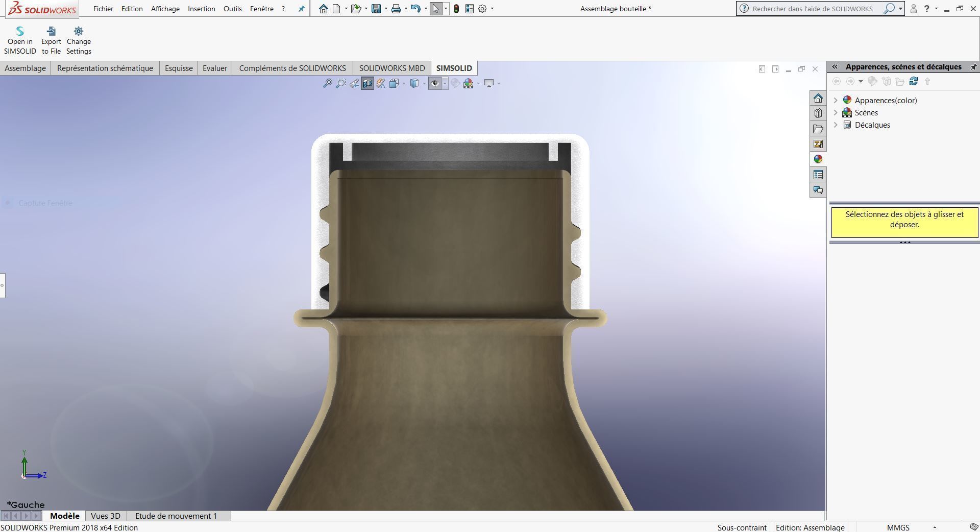Open file properties list icon in top toolbar
Screen dimensions: 980x532
pyautogui.click(x=470, y=9)
